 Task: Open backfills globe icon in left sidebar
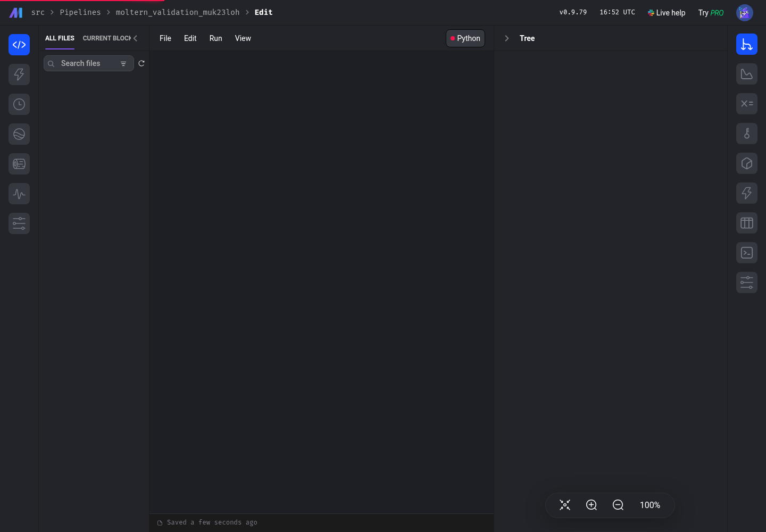tap(19, 134)
